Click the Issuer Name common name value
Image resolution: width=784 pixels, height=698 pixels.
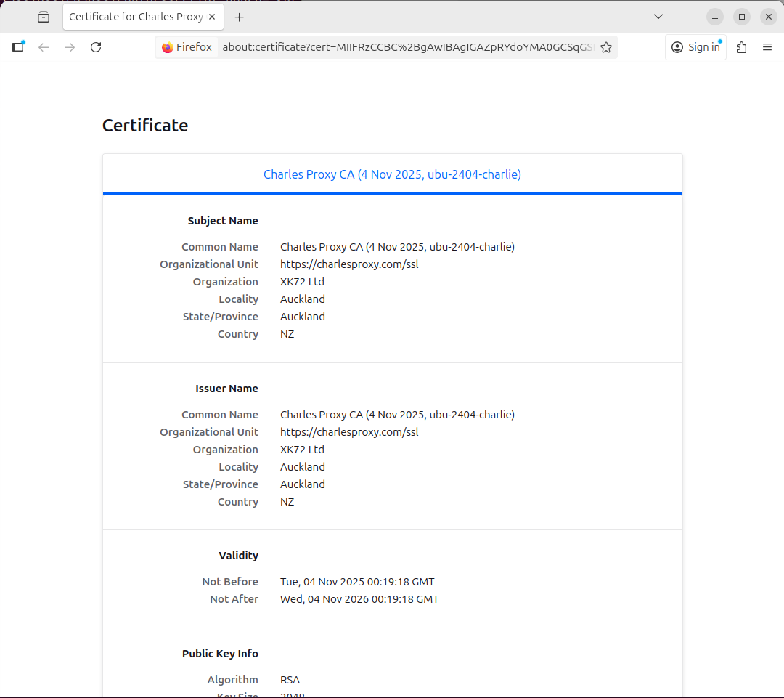pyautogui.click(x=397, y=415)
